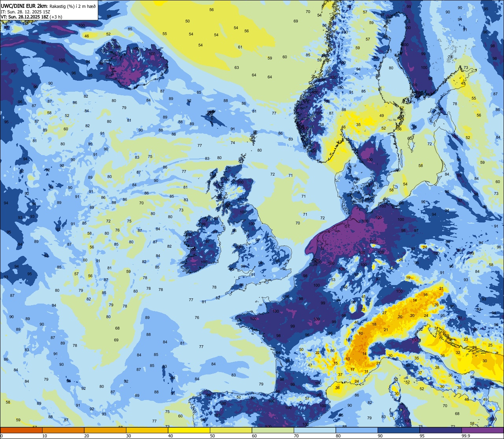The width and height of the screenshot is (504, 439).
Task: Click the map value '63'
Action: pyautogui.click(x=237, y=67)
